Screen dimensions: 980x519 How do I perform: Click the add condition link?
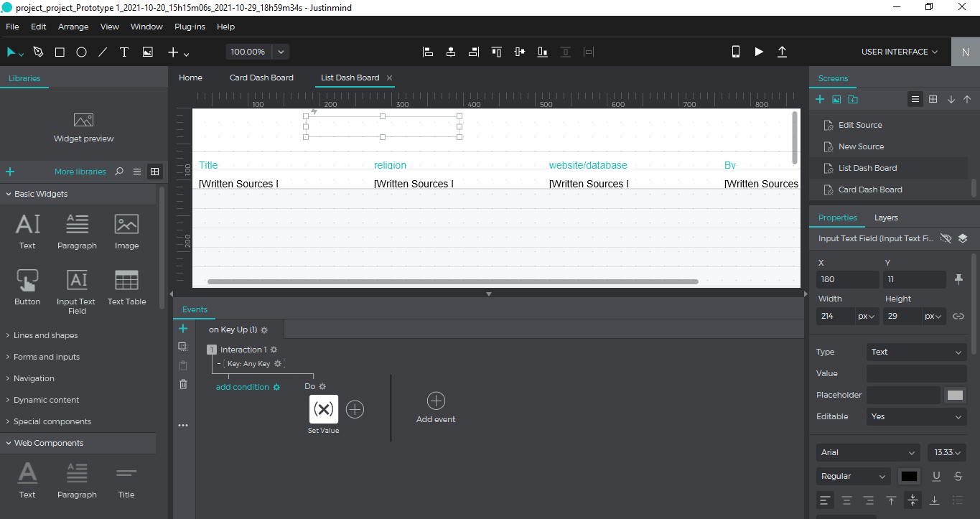[x=243, y=387]
